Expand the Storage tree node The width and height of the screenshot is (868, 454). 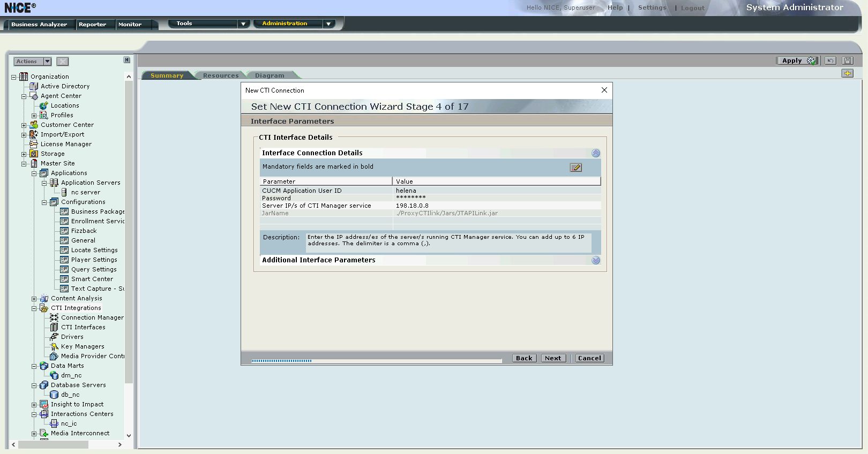[x=24, y=154]
